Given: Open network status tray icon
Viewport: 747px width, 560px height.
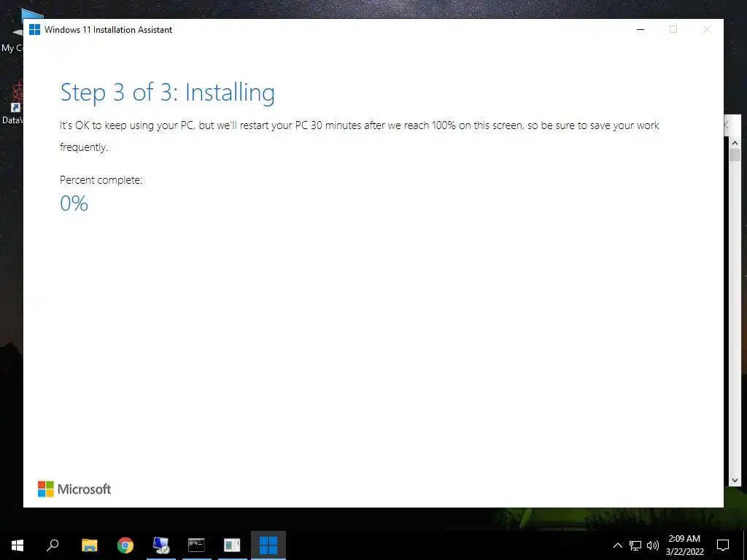Looking at the screenshot, I should (635, 545).
